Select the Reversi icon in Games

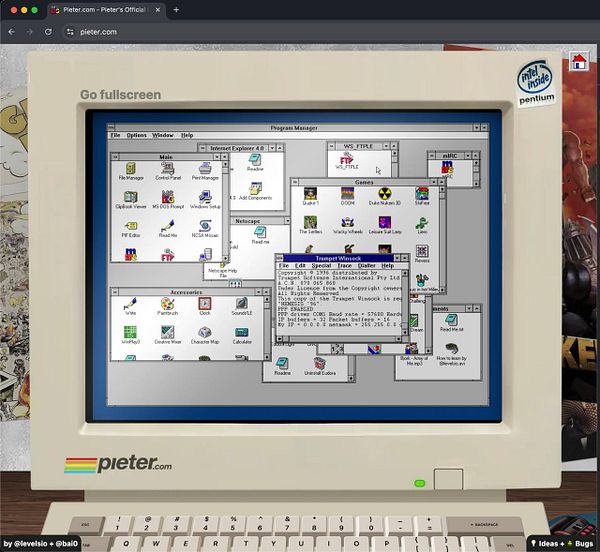[422, 254]
